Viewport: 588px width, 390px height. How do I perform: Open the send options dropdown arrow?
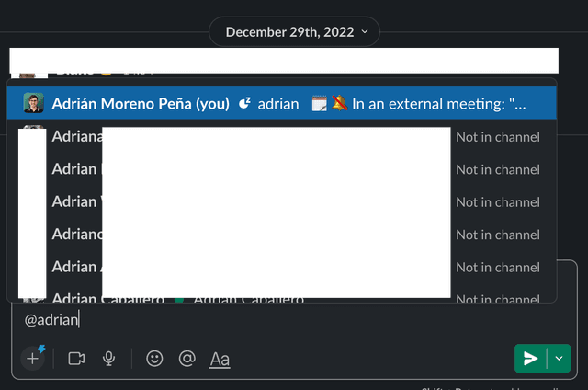559,359
